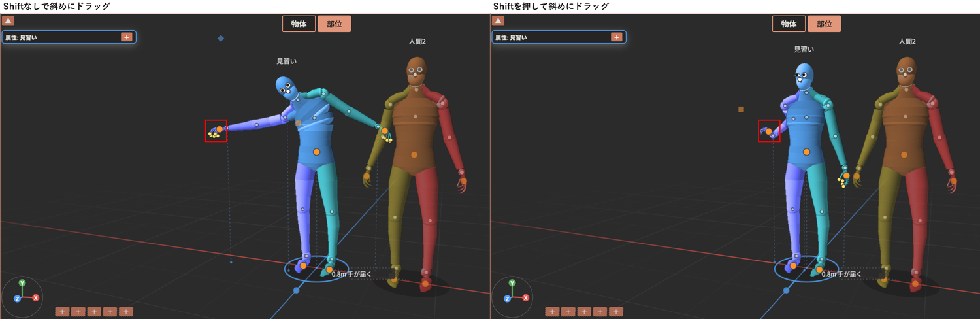Click the red X axis handle in left view gizmo
Viewport: 980px width, 319px height.
36,298
